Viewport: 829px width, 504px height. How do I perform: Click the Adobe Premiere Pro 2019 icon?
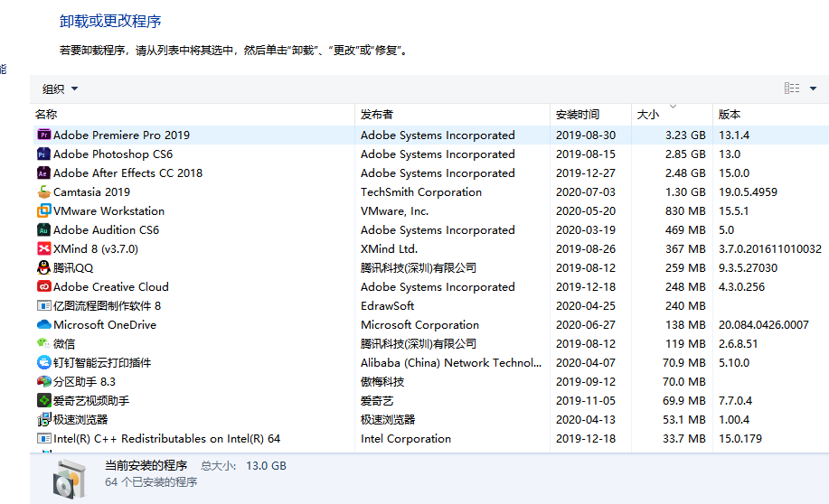click(x=43, y=135)
